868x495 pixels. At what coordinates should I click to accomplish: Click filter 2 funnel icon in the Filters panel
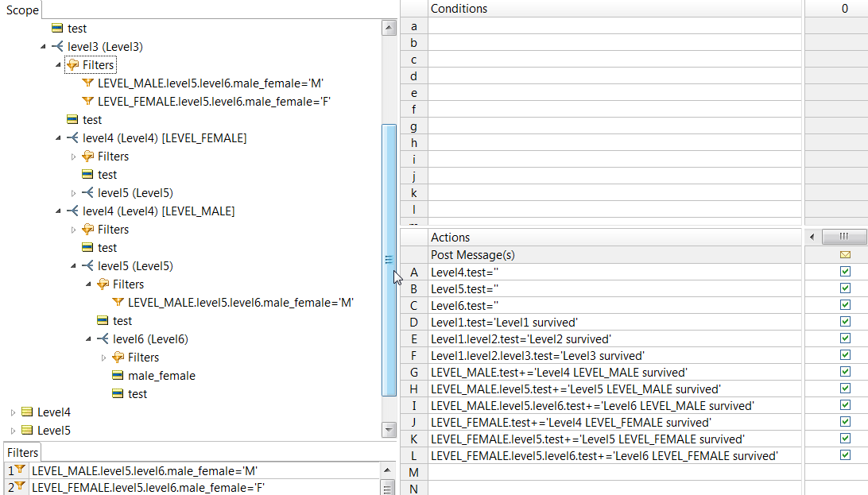coord(21,487)
